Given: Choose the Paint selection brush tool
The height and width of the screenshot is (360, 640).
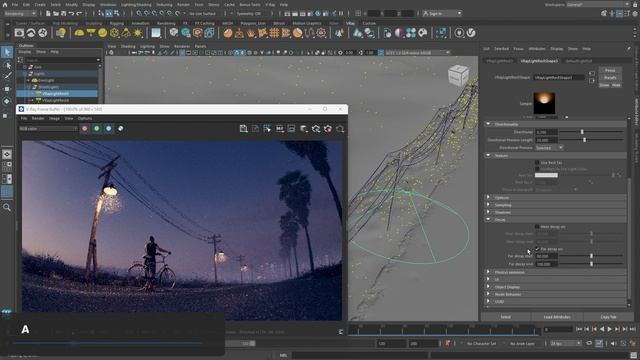Looking at the screenshot, I should click(x=7, y=76).
